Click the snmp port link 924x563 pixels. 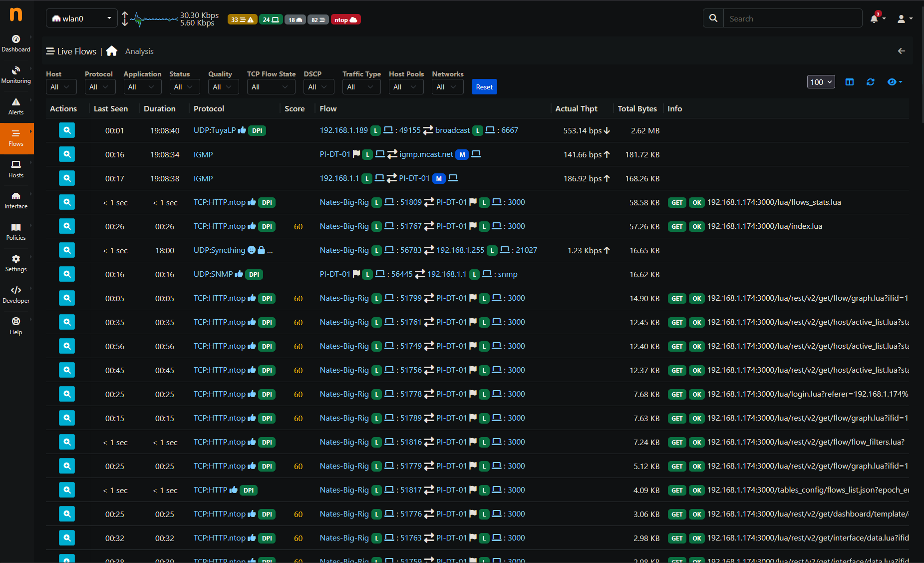coord(508,274)
